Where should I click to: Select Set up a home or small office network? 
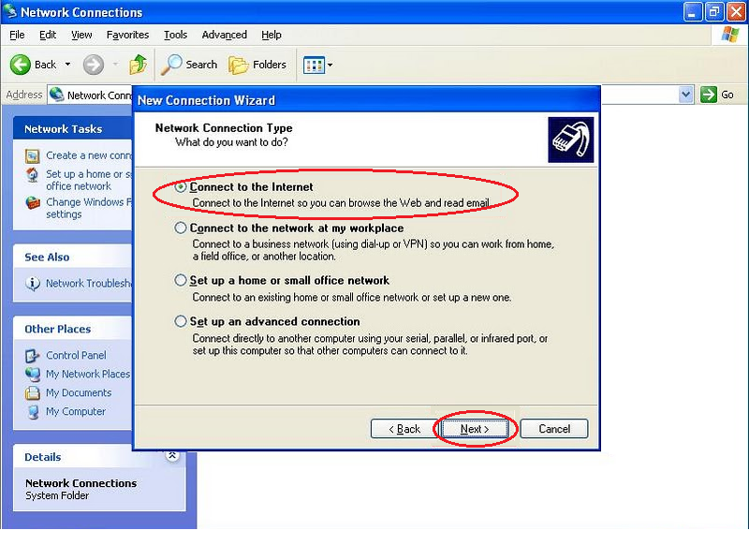182,280
